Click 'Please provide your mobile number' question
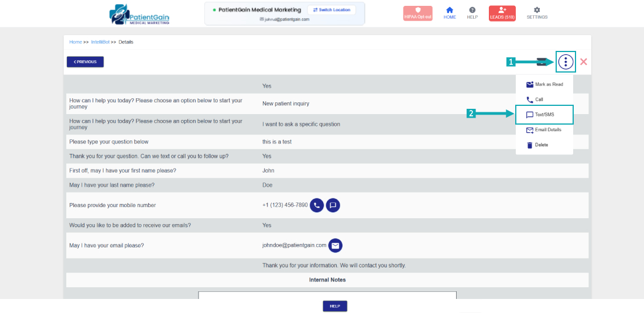Image resolution: width=644 pixels, height=313 pixels. (112, 205)
